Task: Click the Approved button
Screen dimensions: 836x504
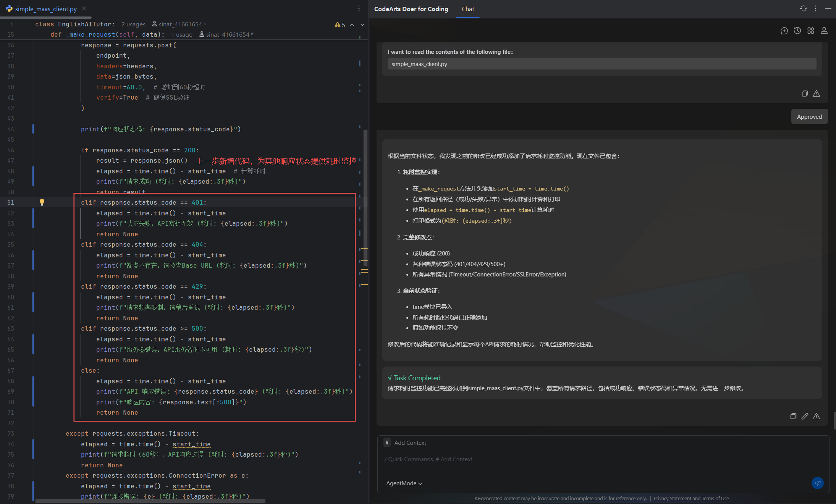Action: point(809,117)
